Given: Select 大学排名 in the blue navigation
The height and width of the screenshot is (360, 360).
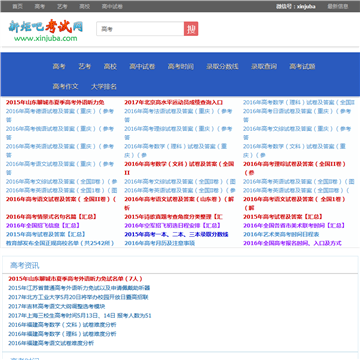Looking at the screenshot, I should point(104,86).
